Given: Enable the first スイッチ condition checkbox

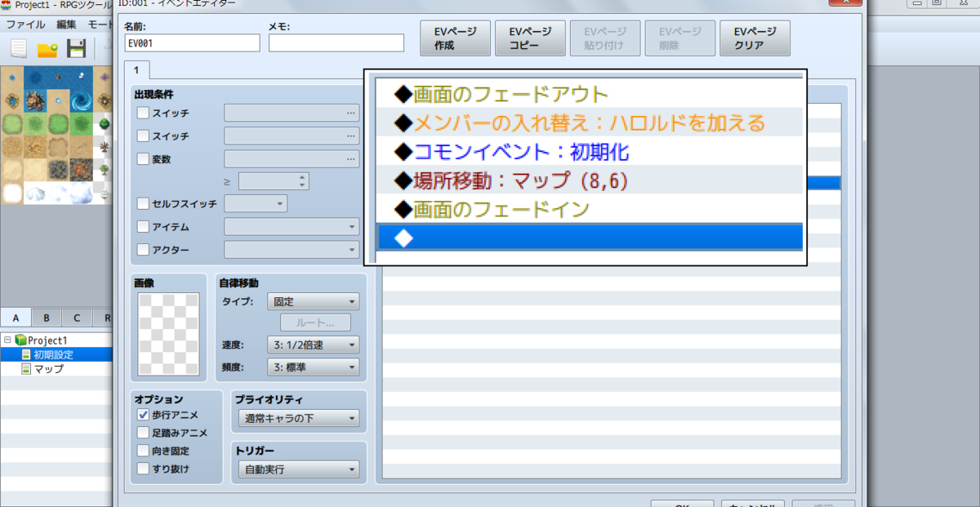Looking at the screenshot, I should [x=144, y=113].
